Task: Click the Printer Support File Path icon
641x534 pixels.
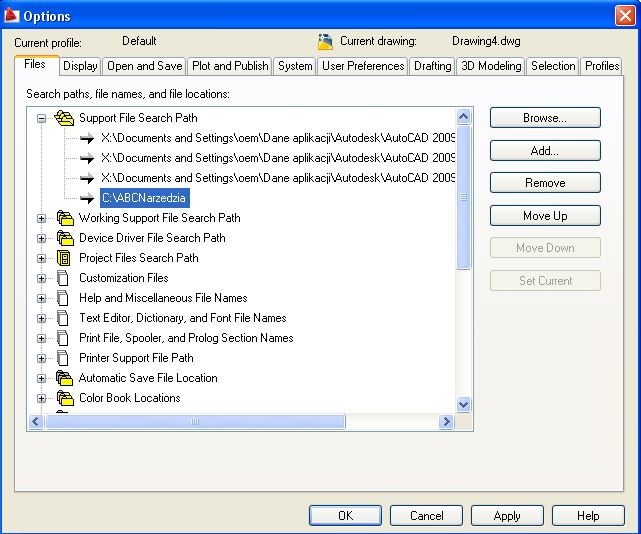Action: (65, 358)
